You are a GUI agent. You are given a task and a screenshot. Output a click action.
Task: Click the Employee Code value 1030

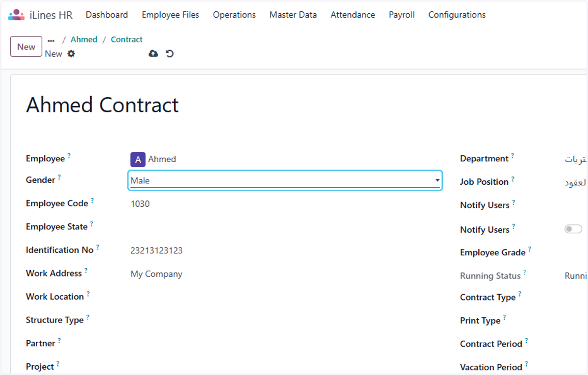coord(140,204)
